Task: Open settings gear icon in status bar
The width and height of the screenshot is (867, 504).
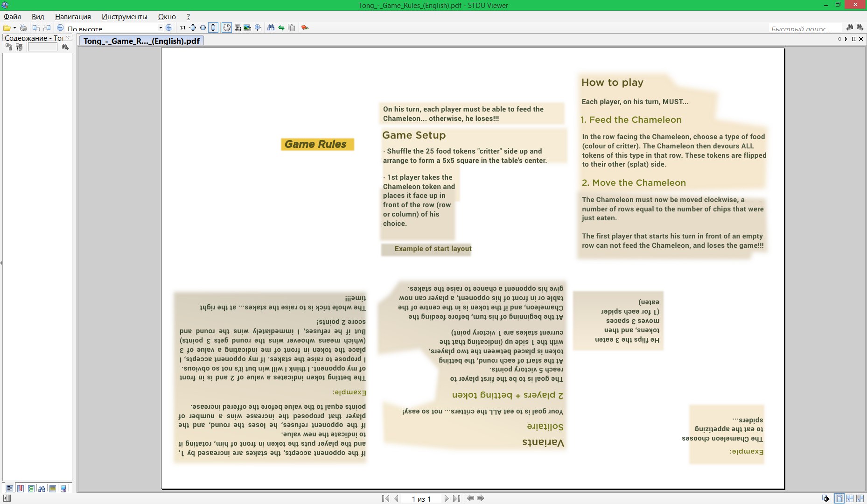Action: click(826, 499)
